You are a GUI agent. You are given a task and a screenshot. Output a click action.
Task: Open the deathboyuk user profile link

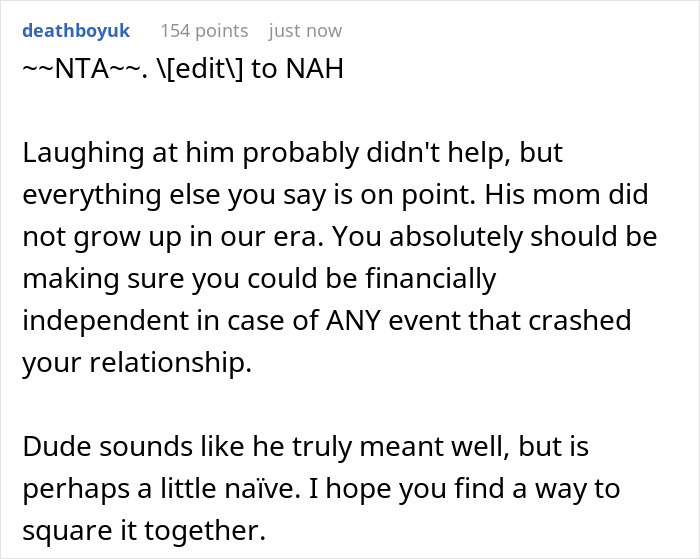coord(75,31)
